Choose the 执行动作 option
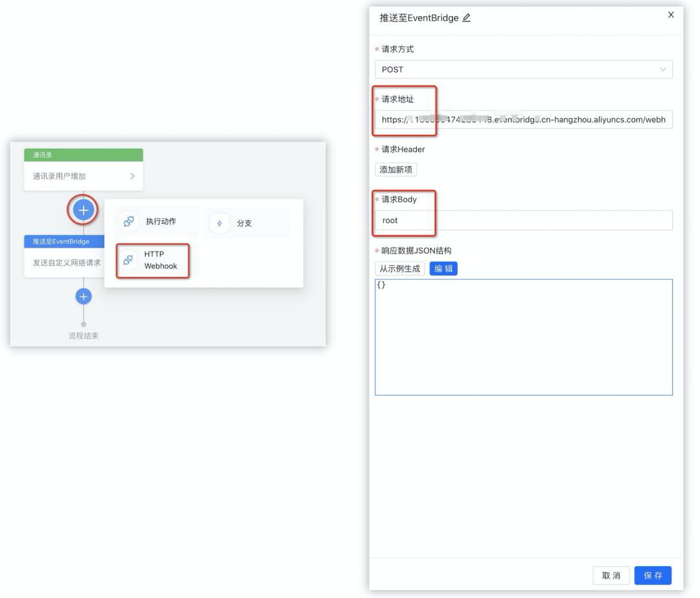This screenshot has height=598, width=700. pyautogui.click(x=156, y=222)
